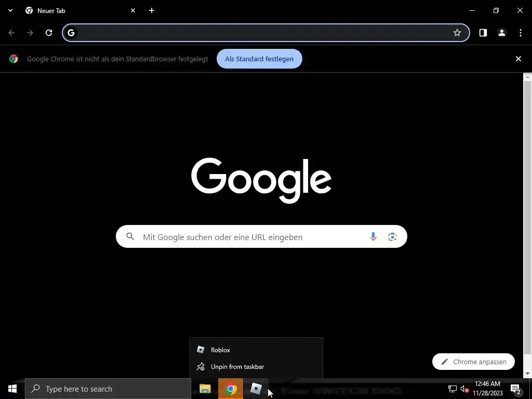Select the Neuer Tab tab

(81, 10)
